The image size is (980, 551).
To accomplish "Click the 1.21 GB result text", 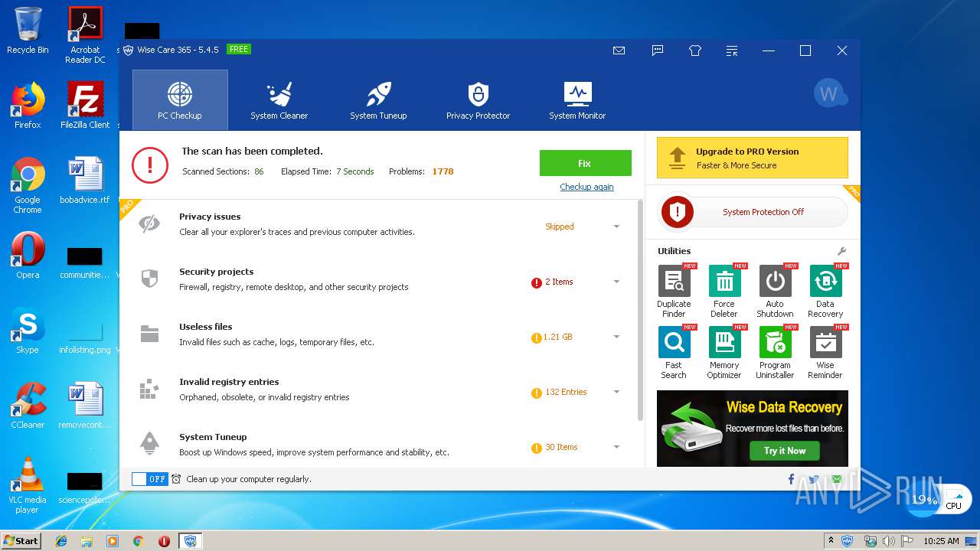I will (558, 337).
